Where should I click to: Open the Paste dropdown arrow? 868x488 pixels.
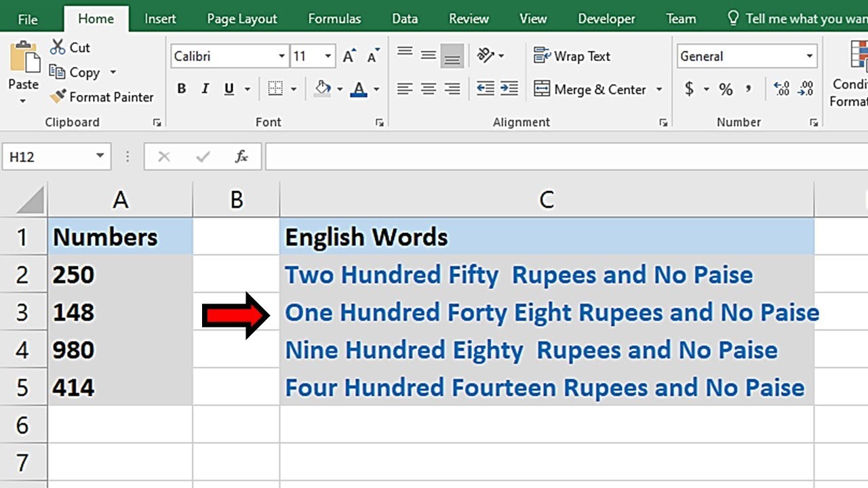(23, 101)
